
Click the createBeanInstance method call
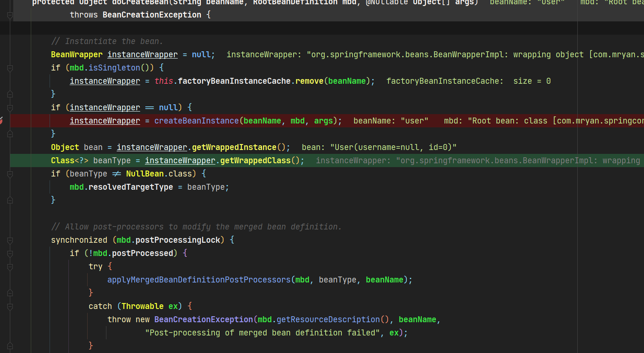197,121
